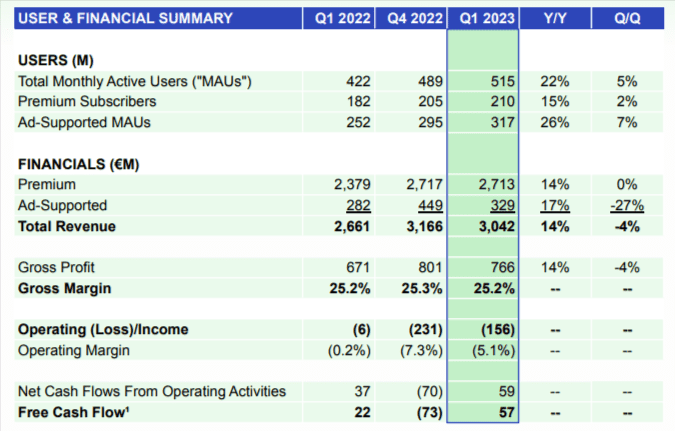
Task: Click Gross Margin value 25.3%
Action: pyautogui.click(x=422, y=288)
